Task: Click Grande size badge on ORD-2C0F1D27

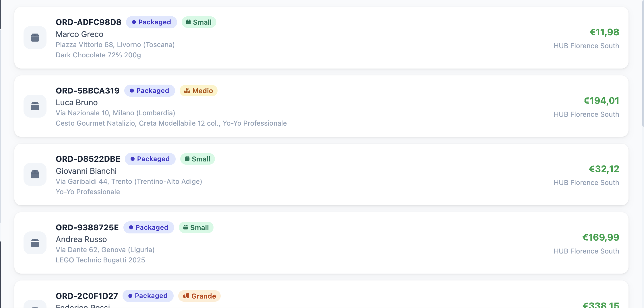Action: pos(199,296)
